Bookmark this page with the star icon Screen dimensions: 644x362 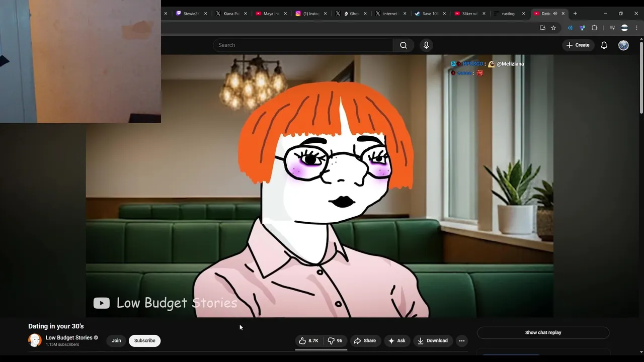coord(553,28)
